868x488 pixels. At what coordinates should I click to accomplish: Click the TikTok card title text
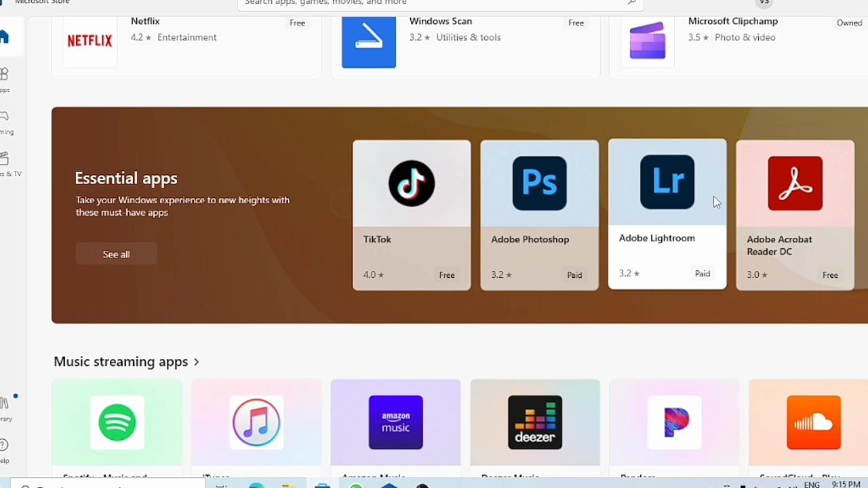[377, 239]
